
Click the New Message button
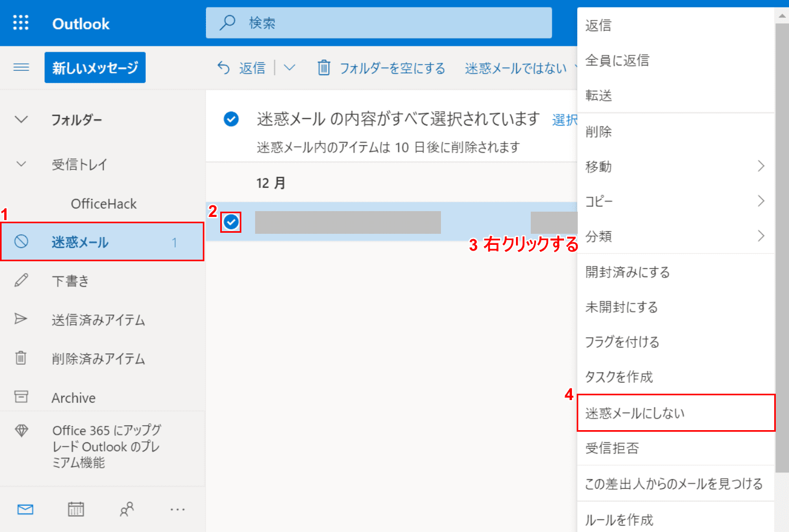click(x=95, y=68)
